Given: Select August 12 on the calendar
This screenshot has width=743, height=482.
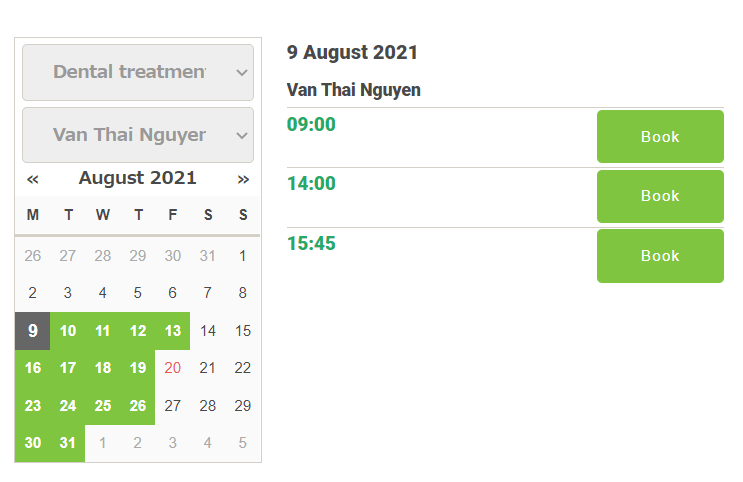Looking at the screenshot, I should point(138,331).
